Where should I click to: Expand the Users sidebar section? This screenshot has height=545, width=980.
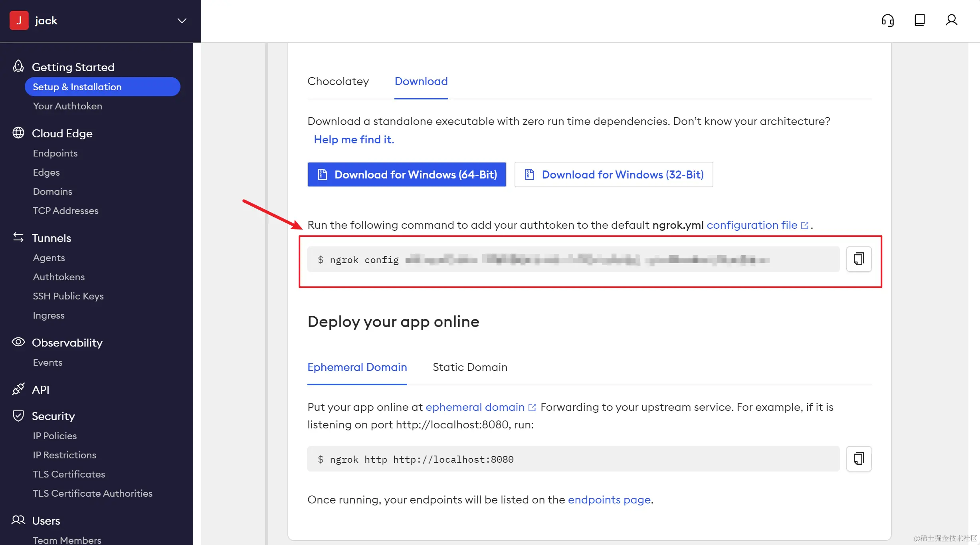click(x=46, y=521)
